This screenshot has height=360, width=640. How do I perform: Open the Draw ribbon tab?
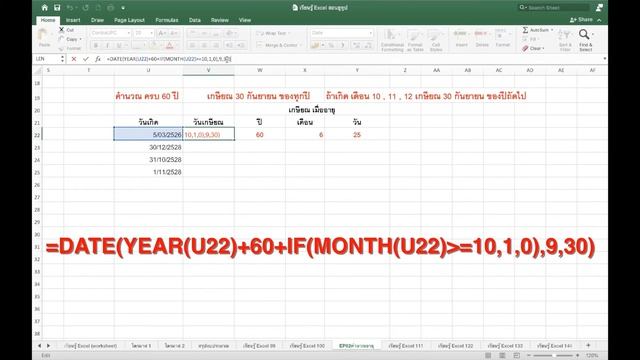point(97,20)
